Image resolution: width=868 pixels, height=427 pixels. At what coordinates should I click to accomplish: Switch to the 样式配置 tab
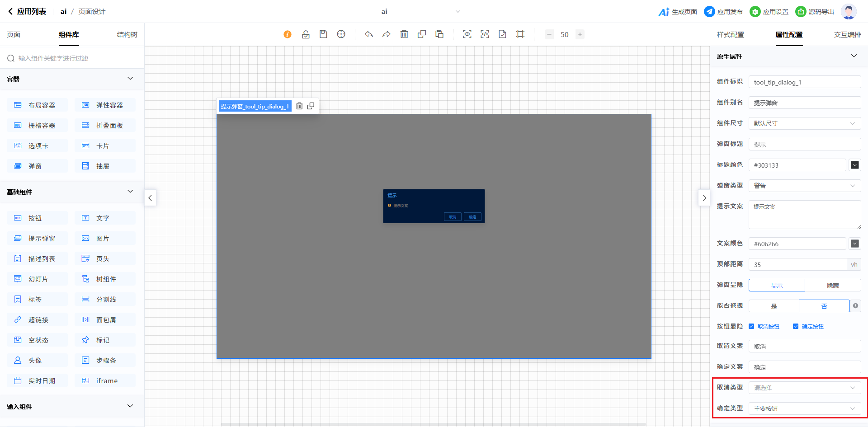tap(730, 35)
